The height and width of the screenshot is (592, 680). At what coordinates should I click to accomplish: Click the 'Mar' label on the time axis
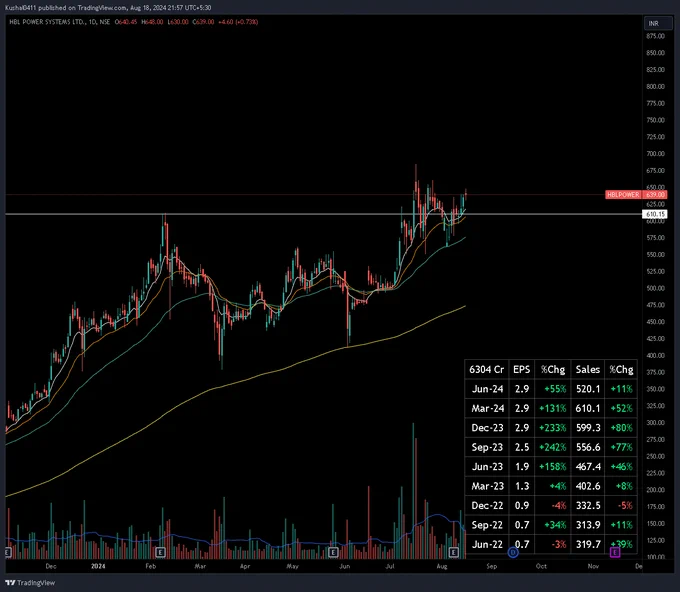pos(200,566)
